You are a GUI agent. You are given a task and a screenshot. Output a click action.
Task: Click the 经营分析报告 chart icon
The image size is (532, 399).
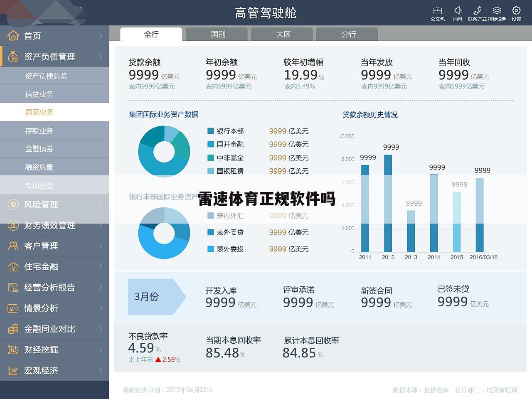(13, 287)
